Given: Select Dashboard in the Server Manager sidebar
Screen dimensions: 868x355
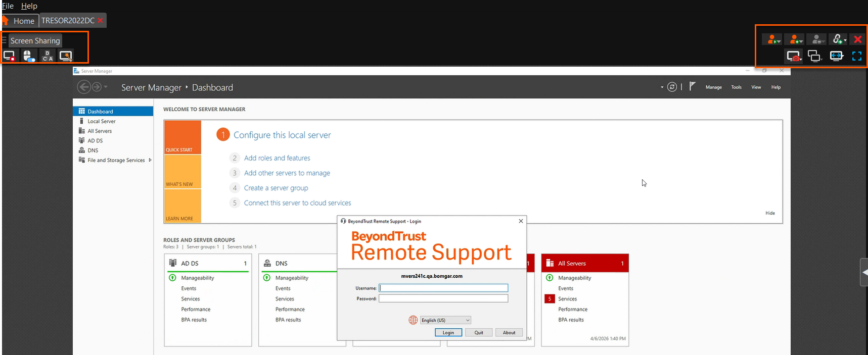Looking at the screenshot, I should [x=113, y=112].
